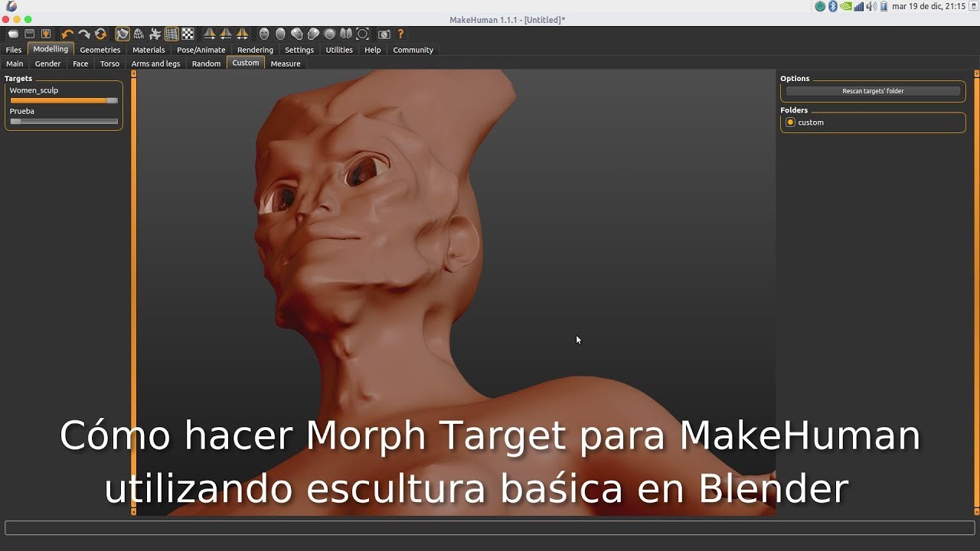This screenshot has width=980, height=551.
Task: Open the Files tab
Action: pos(14,50)
